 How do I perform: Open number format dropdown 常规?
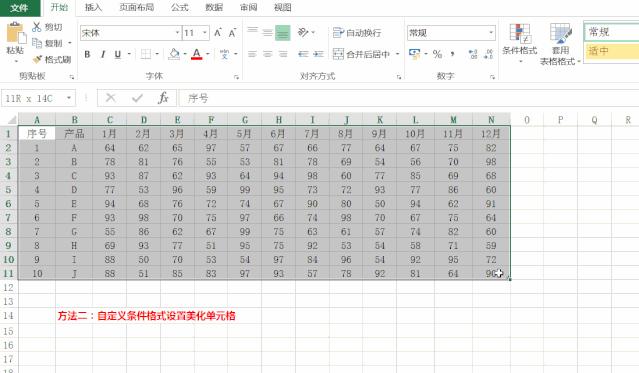(491, 33)
